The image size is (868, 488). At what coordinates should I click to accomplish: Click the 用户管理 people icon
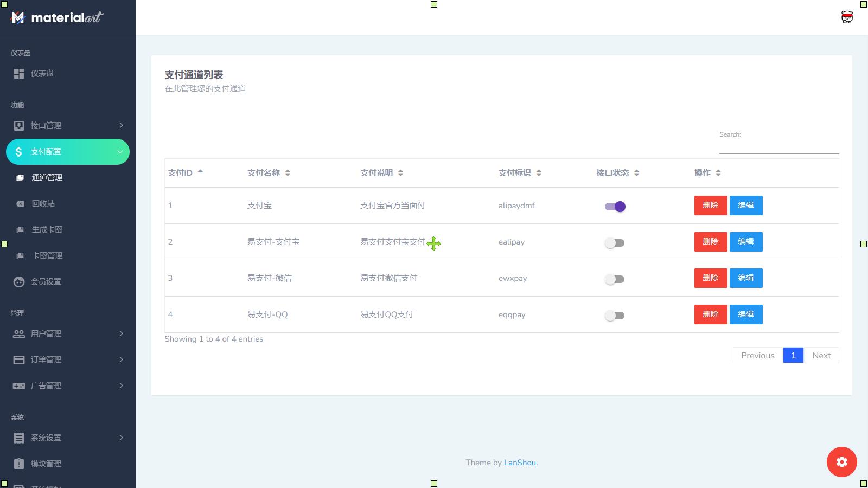(x=19, y=334)
